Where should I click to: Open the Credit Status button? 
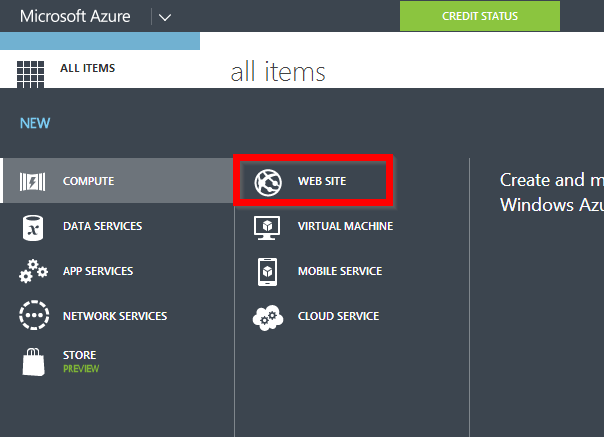[x=480, y=16]
